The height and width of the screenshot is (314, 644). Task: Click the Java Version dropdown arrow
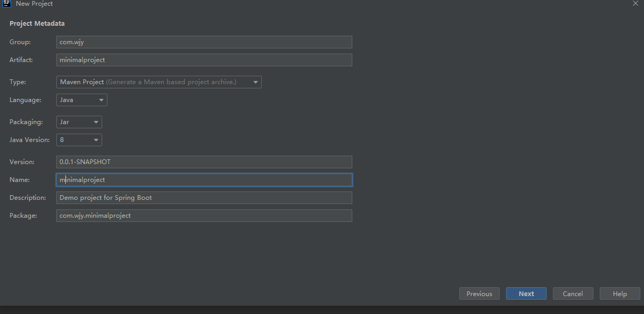96,140
